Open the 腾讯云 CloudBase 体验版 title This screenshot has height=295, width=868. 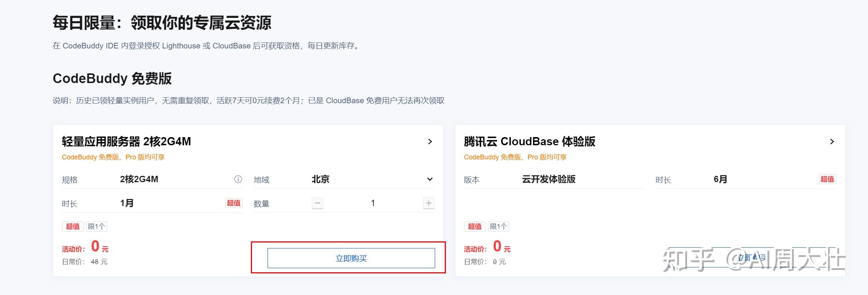tap(529, 142)
